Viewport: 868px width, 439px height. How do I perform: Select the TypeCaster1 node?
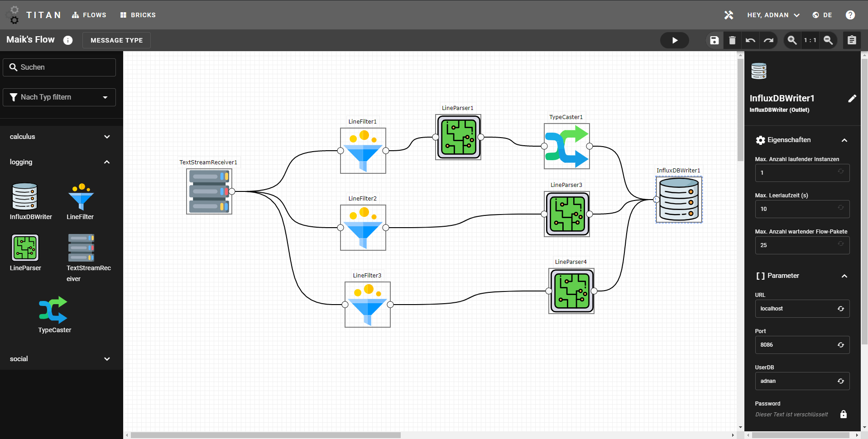pos(567,146)
